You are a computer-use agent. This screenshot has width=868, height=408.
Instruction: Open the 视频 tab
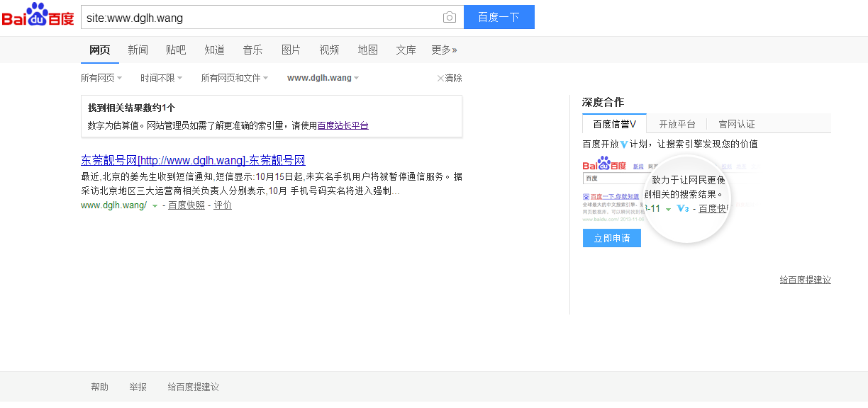(x=329, y=50)
